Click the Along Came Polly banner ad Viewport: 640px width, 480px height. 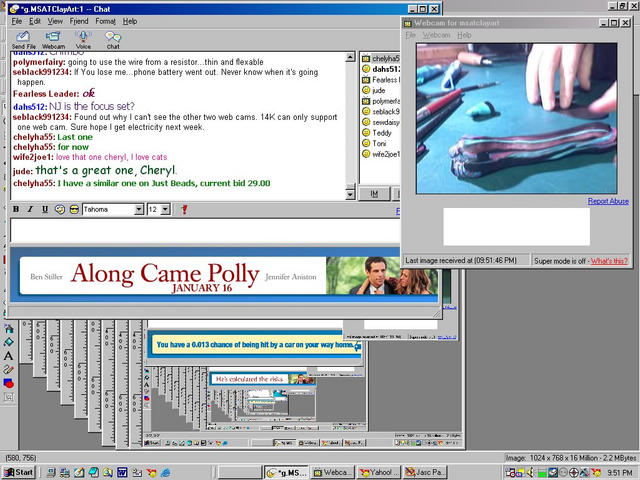point(224,275)
